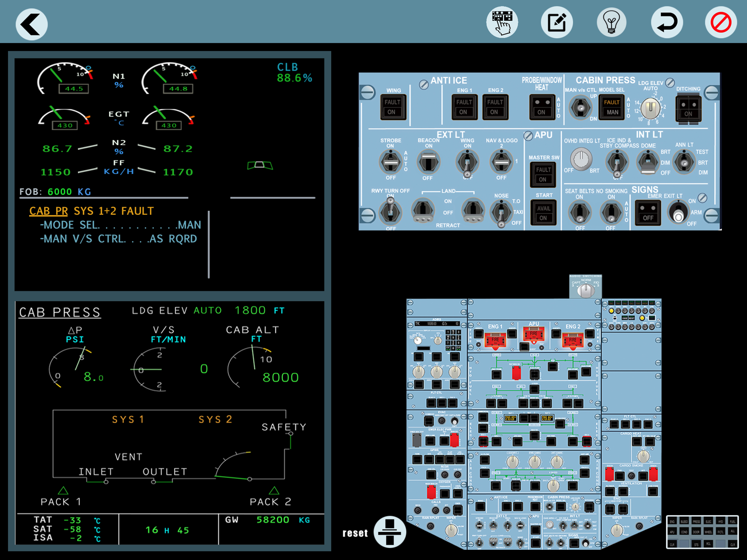
Task: Select the COND page on ECAM panel
Action: tap(684, 532)
